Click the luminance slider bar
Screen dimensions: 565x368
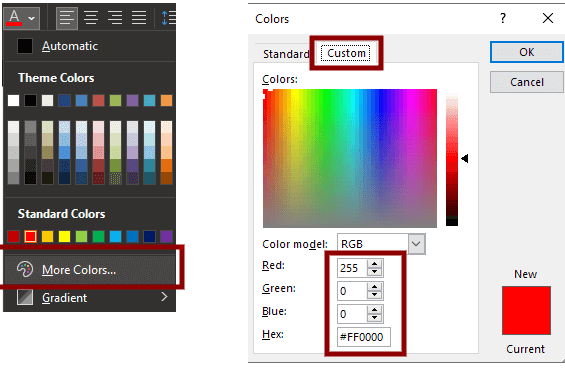[452, 160]
